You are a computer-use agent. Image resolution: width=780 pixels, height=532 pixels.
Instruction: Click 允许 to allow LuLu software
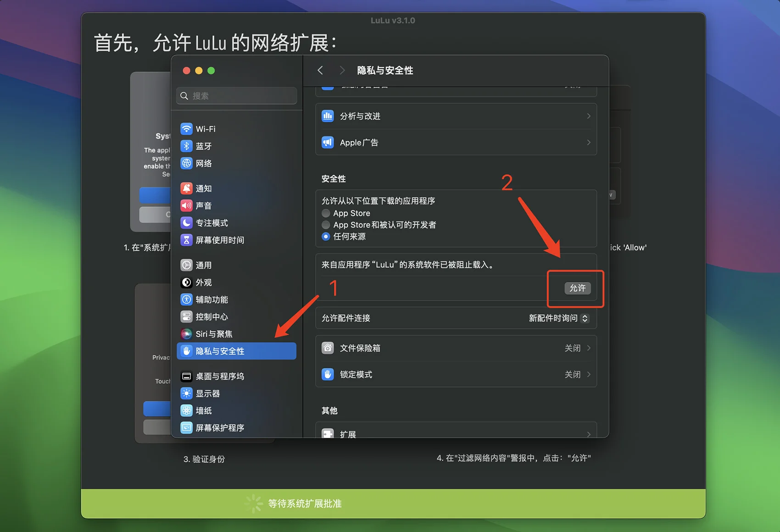577,288
